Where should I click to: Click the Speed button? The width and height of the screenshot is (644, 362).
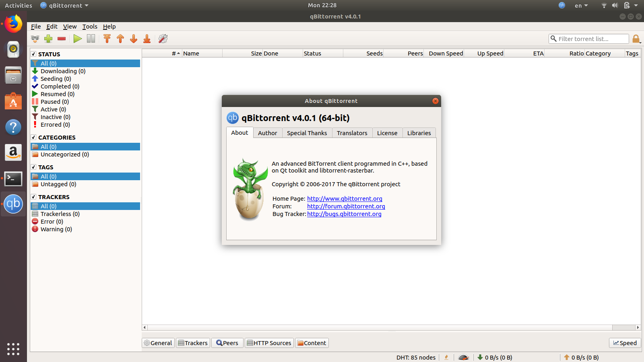click(x=625, y=343)
